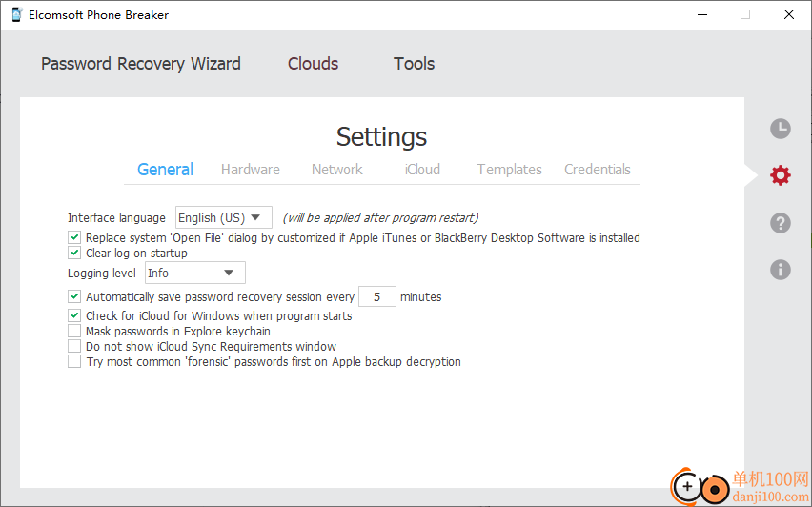Click the Elcomsoft Phone Breaker app icon

point(16,14)
